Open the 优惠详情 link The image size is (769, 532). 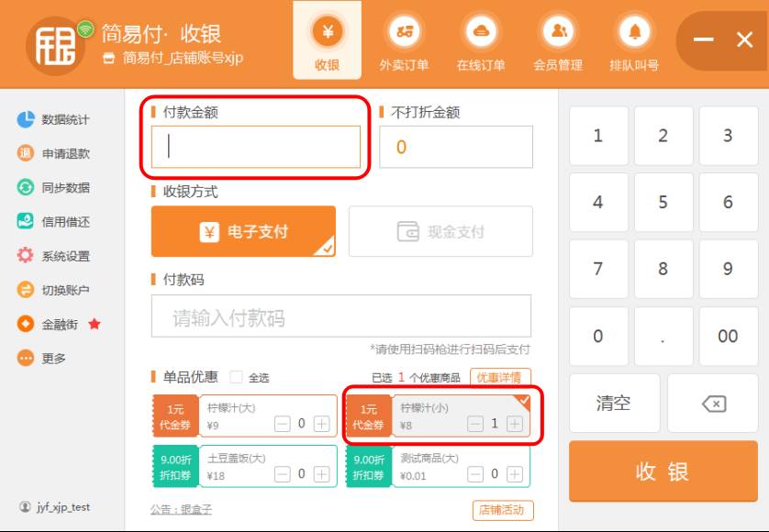tap(501, 377)
